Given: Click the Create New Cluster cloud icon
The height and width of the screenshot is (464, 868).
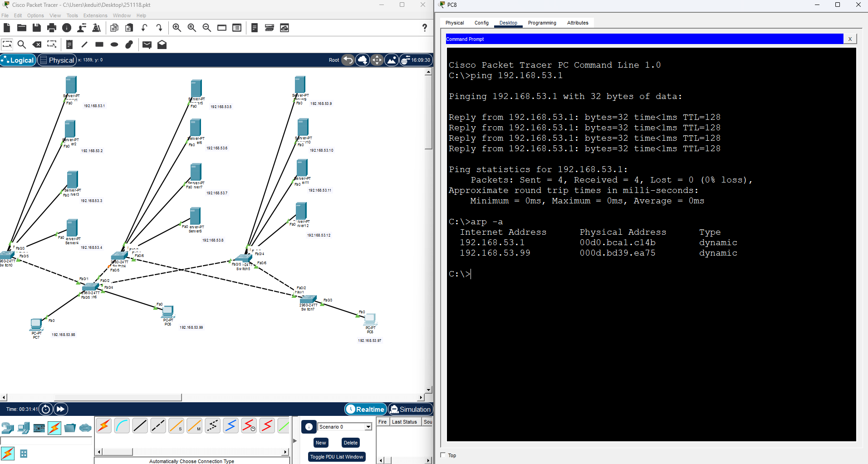Looking at the screenshot, I should click(363, 60).
